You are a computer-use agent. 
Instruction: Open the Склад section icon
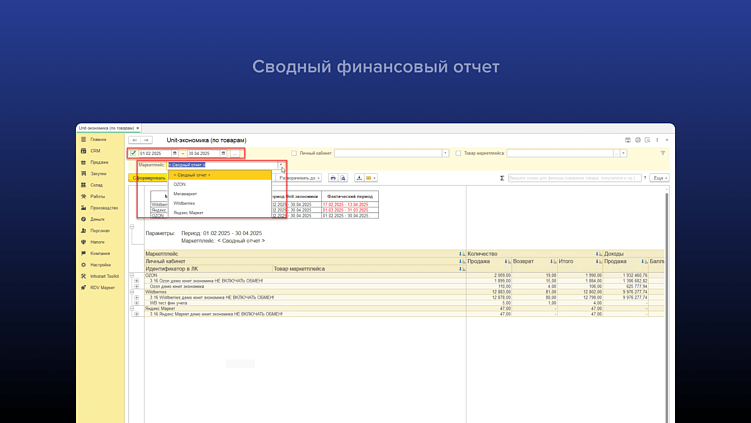[x=83, y=185]
